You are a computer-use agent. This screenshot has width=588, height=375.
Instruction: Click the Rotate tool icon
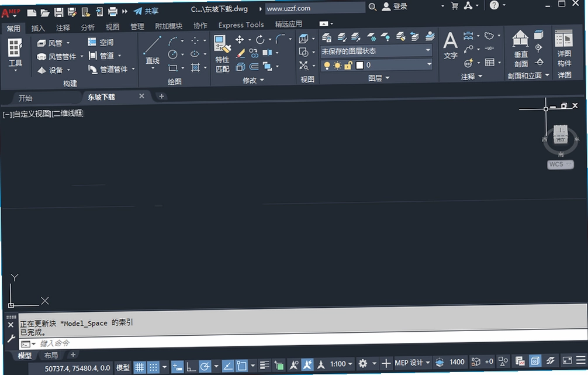(x=260, y=39)
